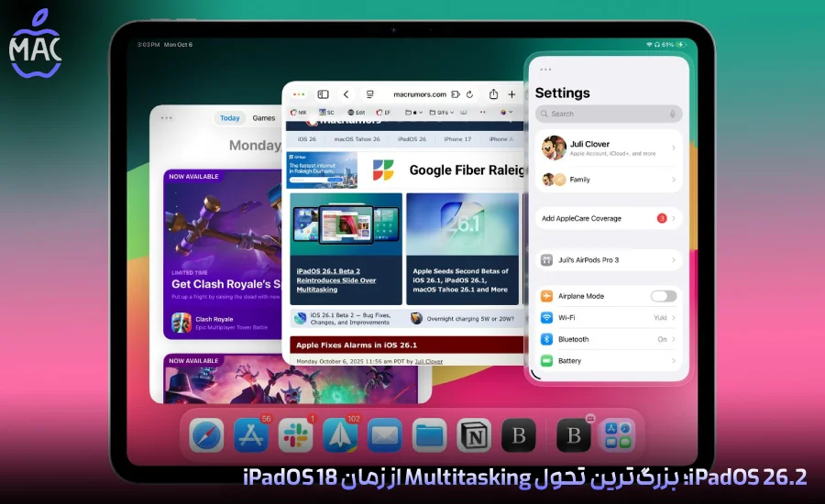Tap the Battery icon in Settings list
Viewport: 825px width, 504px height.
(546, 361)
